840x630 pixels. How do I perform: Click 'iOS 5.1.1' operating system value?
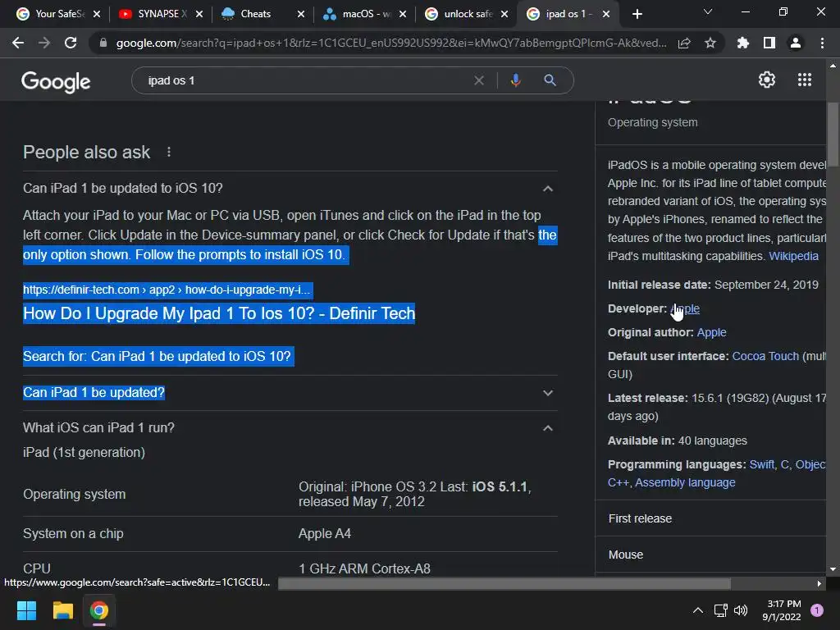click(499, 487)
